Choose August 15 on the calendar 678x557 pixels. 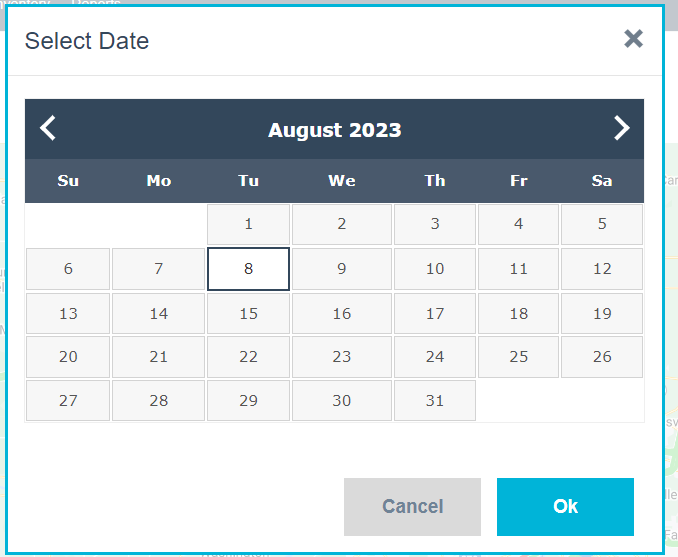pyautogui.click(x=249, y=313)
